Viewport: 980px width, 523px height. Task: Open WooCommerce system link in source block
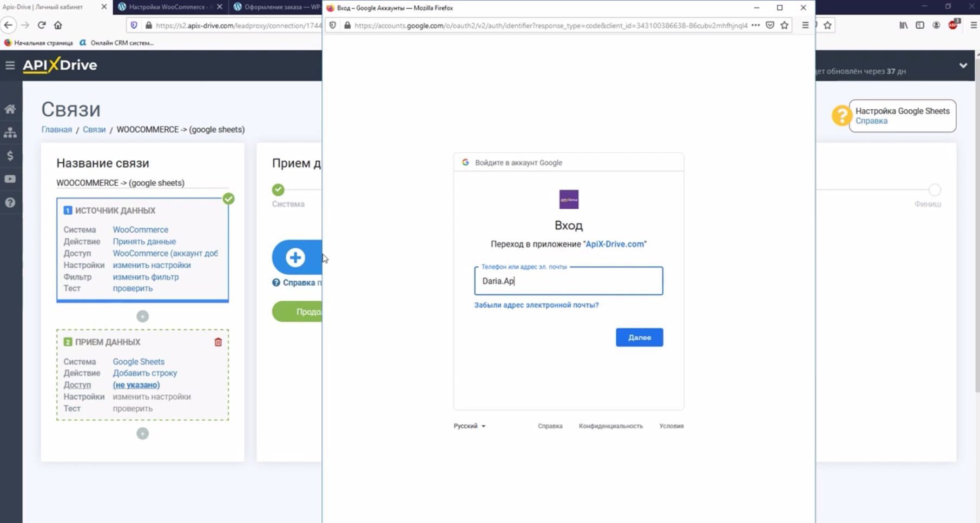click(140, 230)
